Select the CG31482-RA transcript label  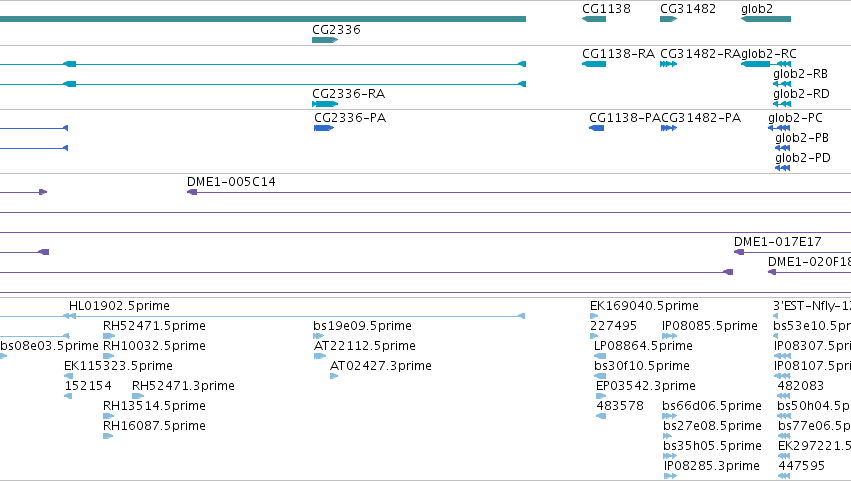coord(700,54)
